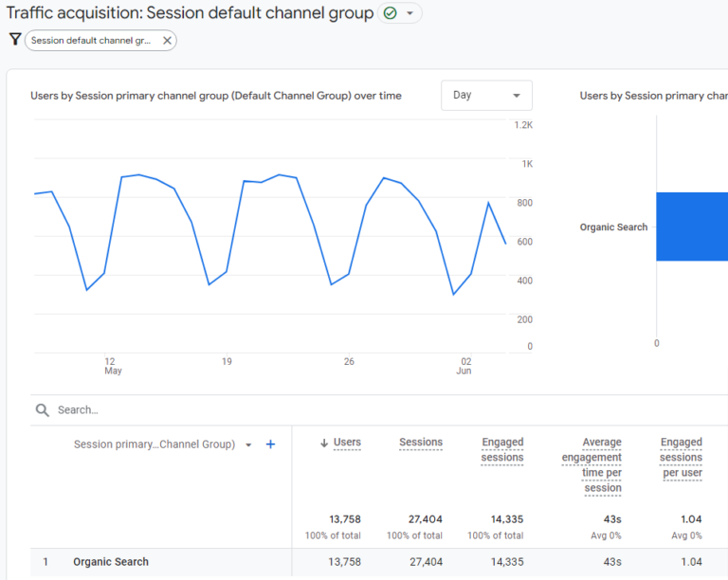Image resolution: width=728 pixels, height=580 pixels.
Task: Sort table by Users column header
Action: (347, 443)
